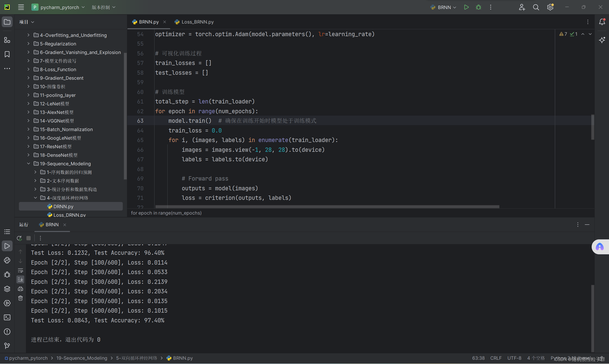
Task: Open the AI Assistant panel
Action: tap(602, 40)
